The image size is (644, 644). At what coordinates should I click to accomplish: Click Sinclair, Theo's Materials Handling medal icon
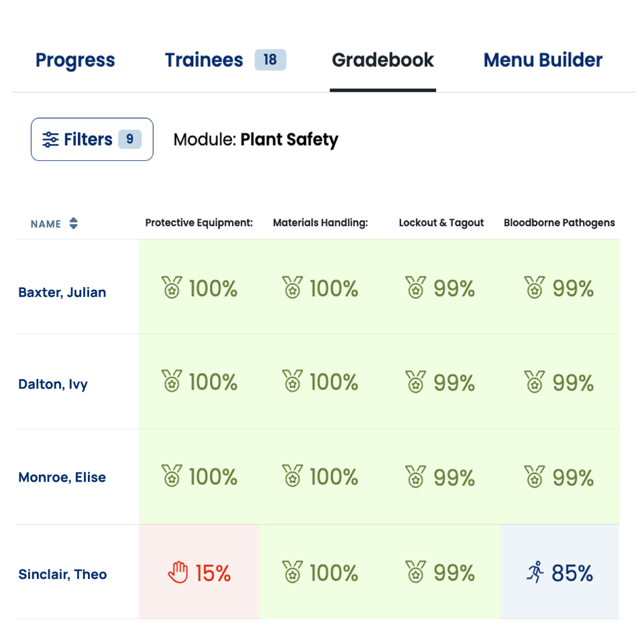[x=292, y=572]
